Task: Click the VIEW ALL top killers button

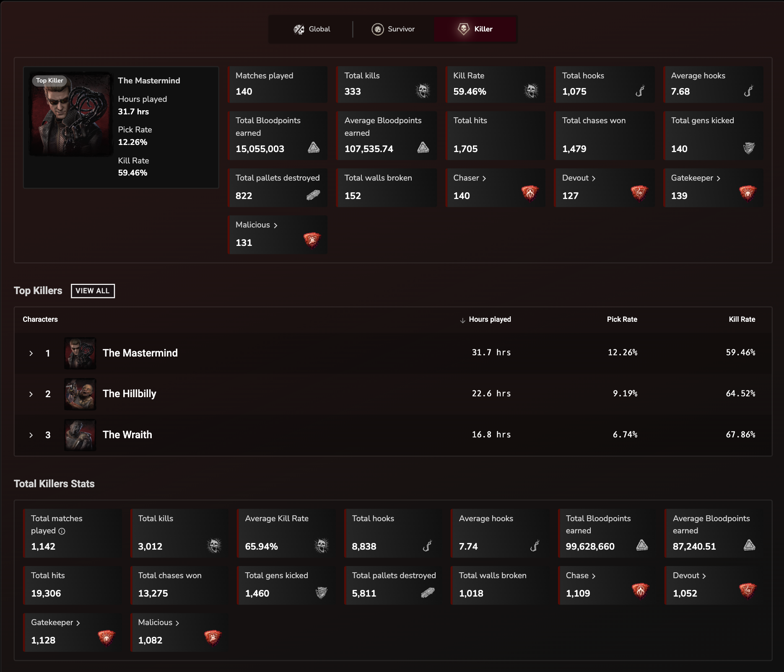Action: (x=93, y=291)
